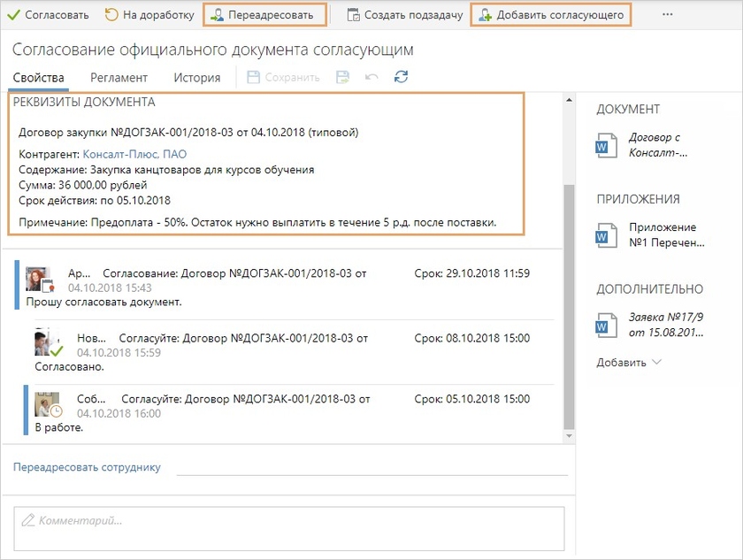Click the undo arrow icon
Screen dimensions: 743x560
(372, 78)
